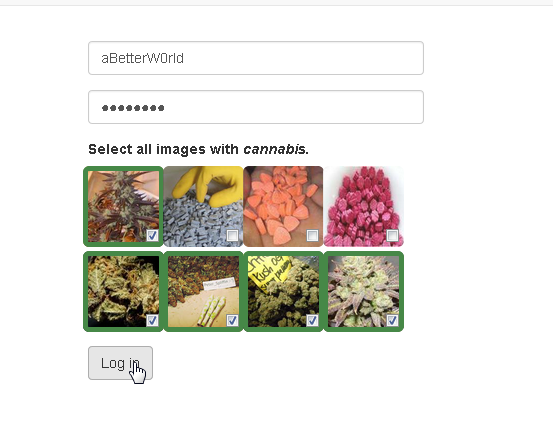Uncheck the box on the dried buds image with black background
Viewport: 553px width, 447px height.
[x=152, y=320]
